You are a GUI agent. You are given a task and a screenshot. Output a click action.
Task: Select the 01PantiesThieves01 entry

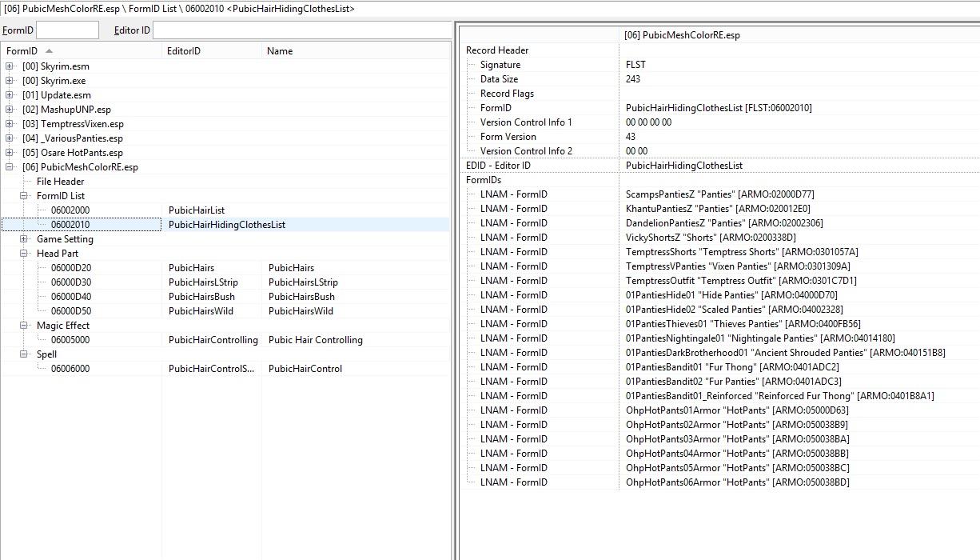[x=743, y=324]
